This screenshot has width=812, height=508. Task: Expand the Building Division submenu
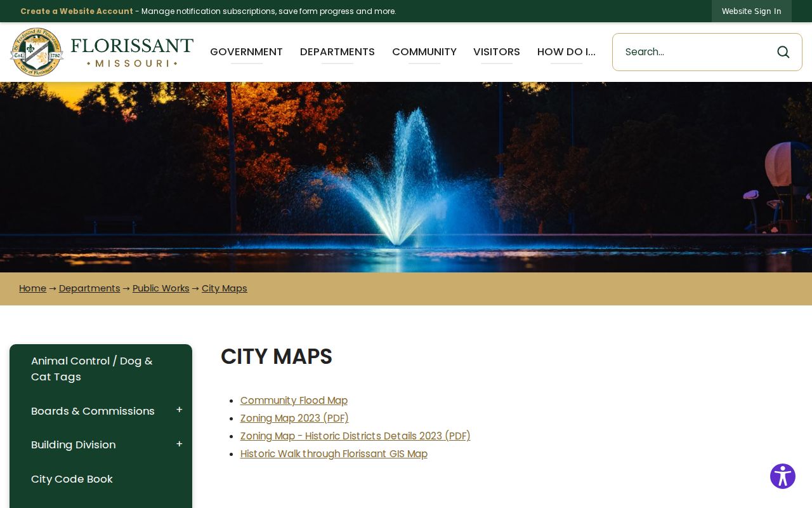pyautogui.click(x=180, y=444)
